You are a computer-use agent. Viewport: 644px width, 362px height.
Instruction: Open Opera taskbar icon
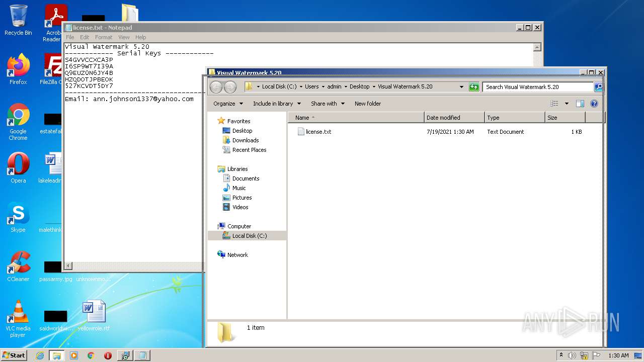tap(108, 355)
